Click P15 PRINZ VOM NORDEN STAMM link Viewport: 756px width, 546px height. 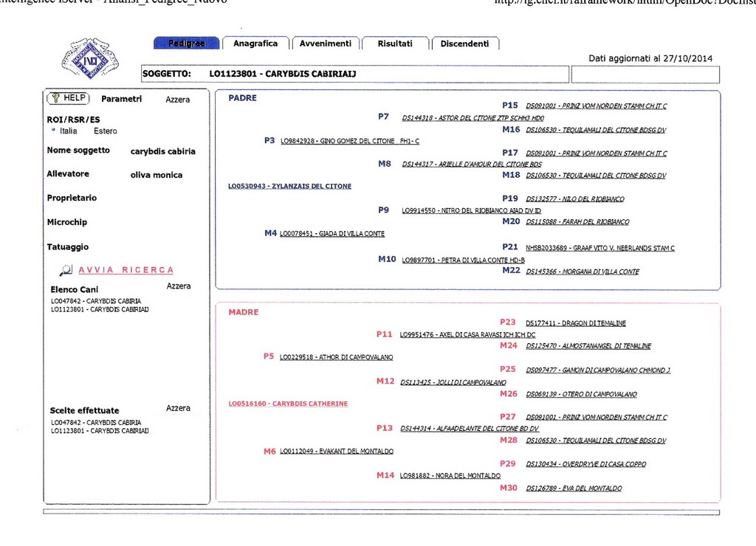click(x=597, y=106)
